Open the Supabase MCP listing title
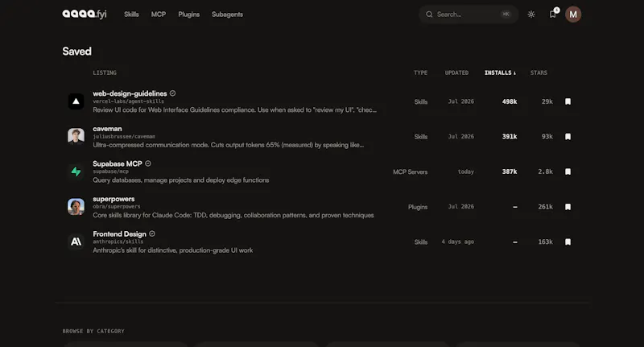Image resolution: width=644 pixels, height=347 pixels. (117, 164)
